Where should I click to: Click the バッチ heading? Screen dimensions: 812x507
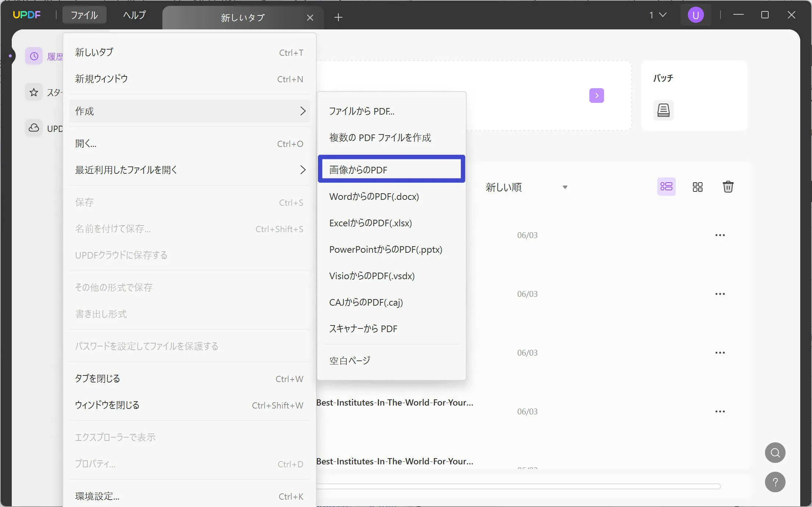tap(663, 78)
